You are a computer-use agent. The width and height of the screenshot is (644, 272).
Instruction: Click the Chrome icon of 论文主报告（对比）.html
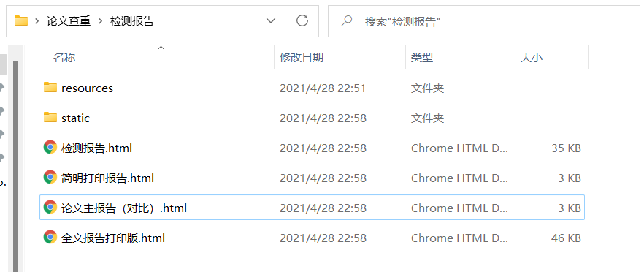(x=50, y=208)
